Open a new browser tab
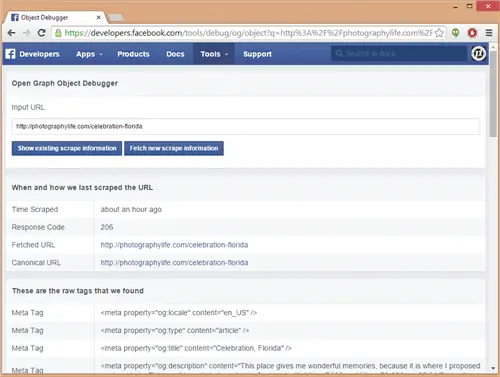This screenshot has height=377, width=500. point(116,17)
